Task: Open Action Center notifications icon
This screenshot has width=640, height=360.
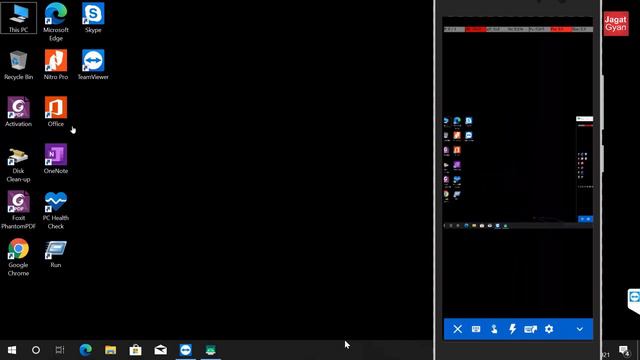Action: click(624, 350)
